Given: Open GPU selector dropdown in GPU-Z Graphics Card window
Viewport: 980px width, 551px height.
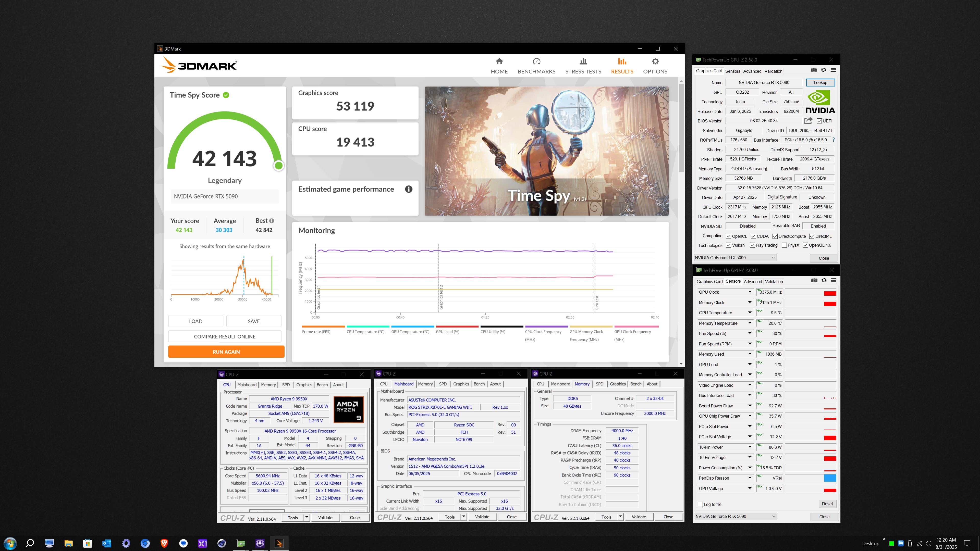Looking at the screenshot, I should point(735,257).
